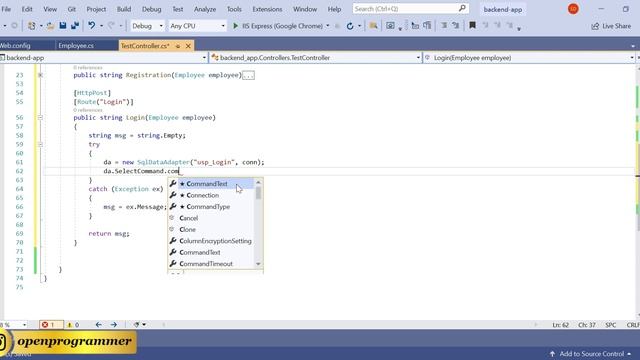Close the TestController.cs tab
Image resolution: width=640 pixels, height=360 pixels.
pos(188,46)
